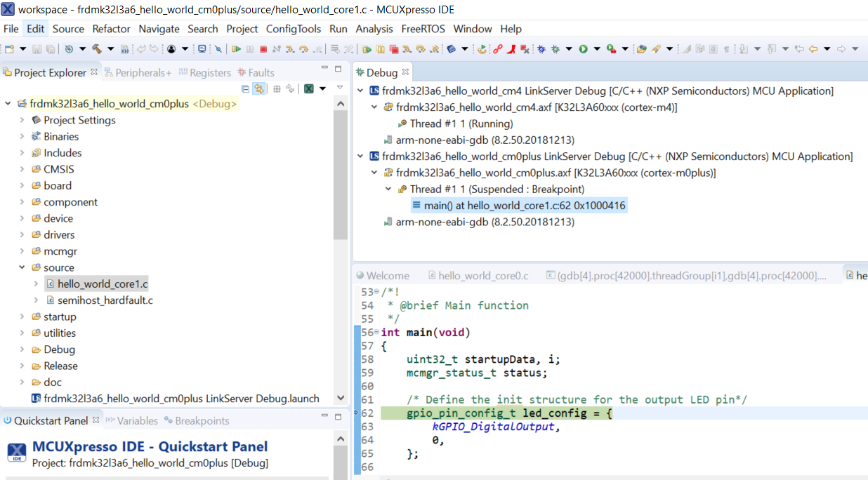Click the Build hammer icon
The width and height of the screenshot is (868, 480).
(x=97, y=49)
